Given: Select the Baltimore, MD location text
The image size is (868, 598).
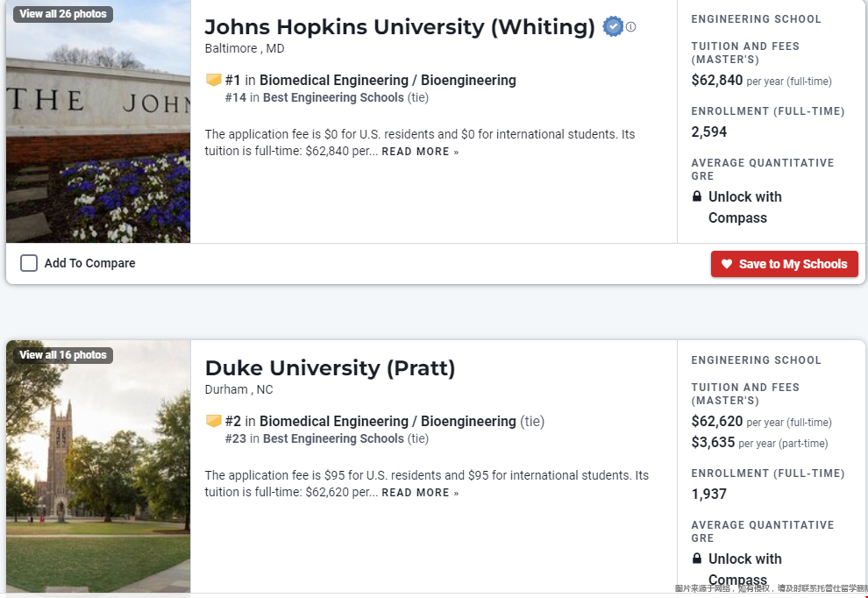Looking at the screenshot, I should [x=245, y=49].
